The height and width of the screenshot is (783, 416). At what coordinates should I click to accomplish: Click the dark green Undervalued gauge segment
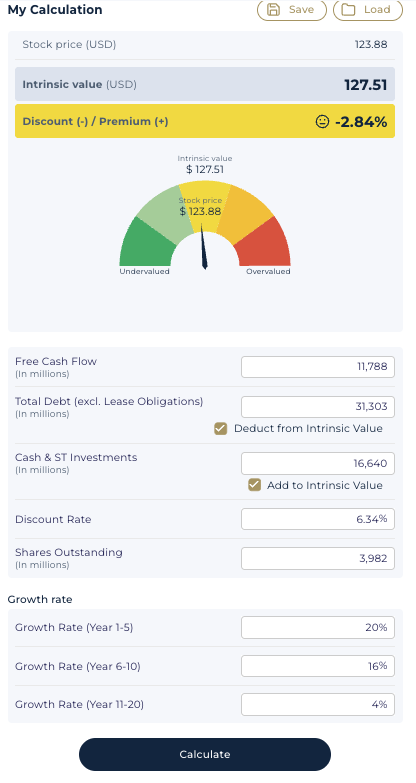tap(145, 245)
